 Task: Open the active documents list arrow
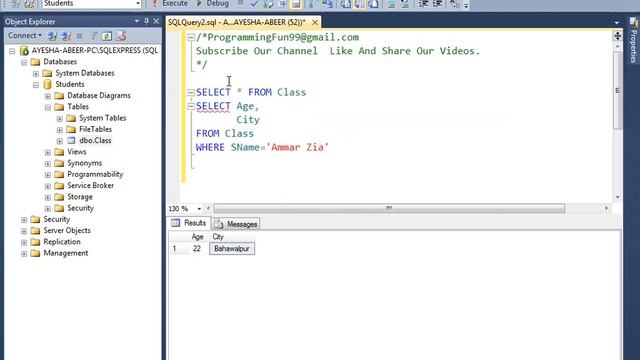617,22
